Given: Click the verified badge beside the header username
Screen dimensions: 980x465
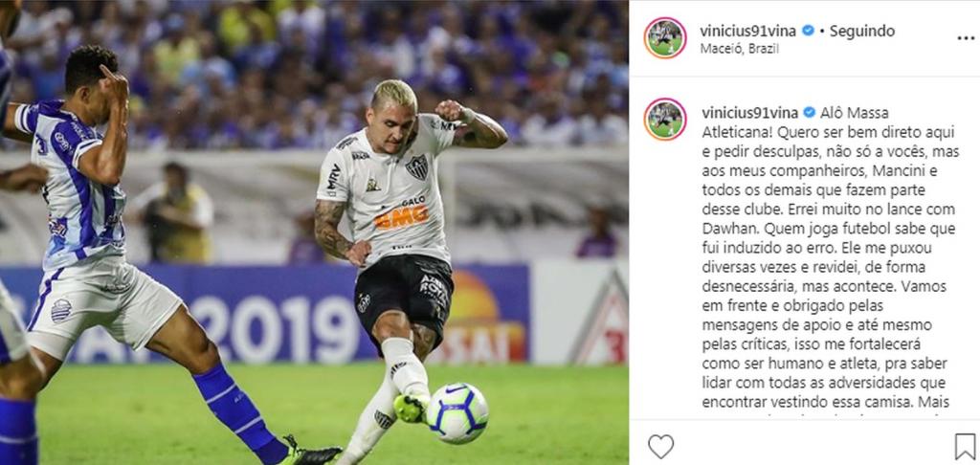Looking at the screenshot, I should (808, 31).
